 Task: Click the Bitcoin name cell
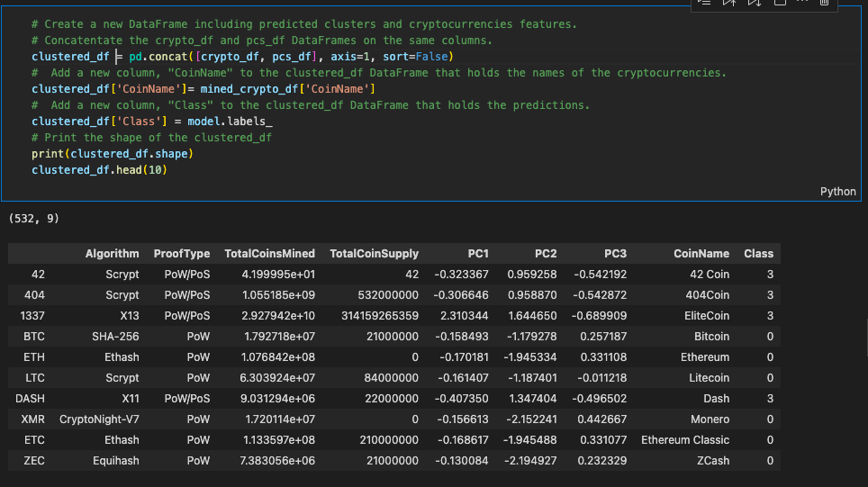coord(712,337)
